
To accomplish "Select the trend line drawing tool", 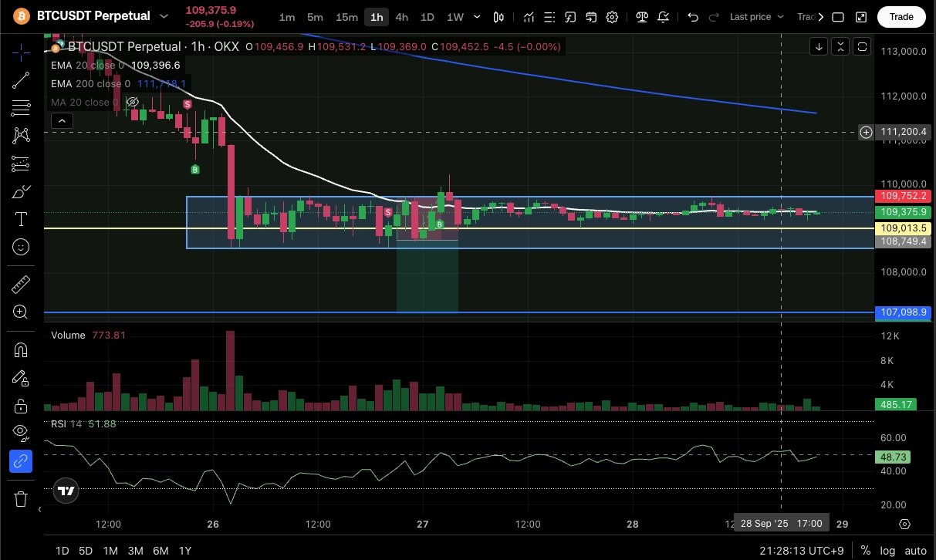I will coord(22,79).
